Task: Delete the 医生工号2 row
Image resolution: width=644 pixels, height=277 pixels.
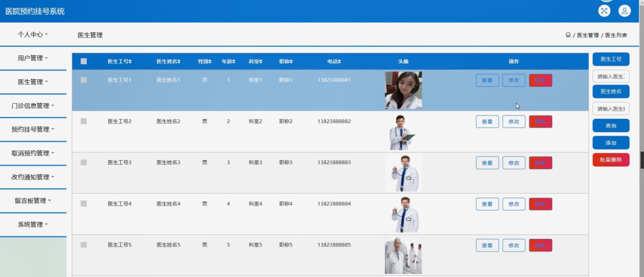Action: [x=540, y=121]
